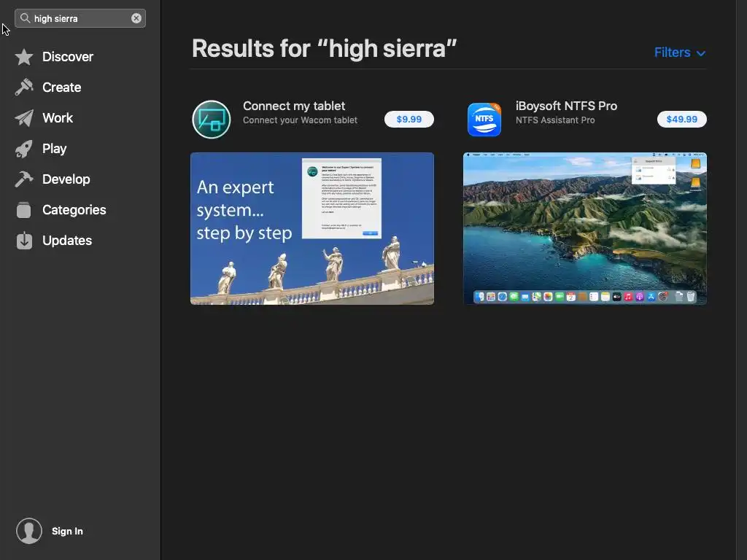Open the Connect my tablet title
This screenshot has width=747, height=560.
pos(294,106)
